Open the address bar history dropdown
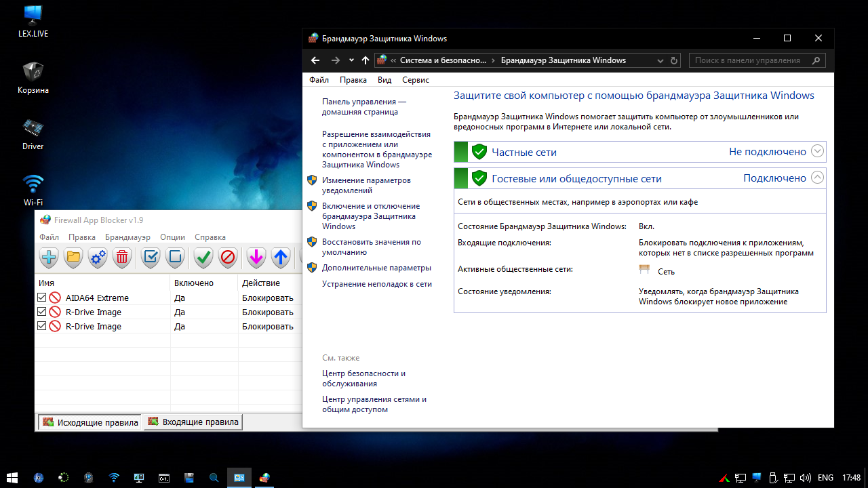Image resolution: width=868 pixels, height=488 pixels. tap(660, 60)
